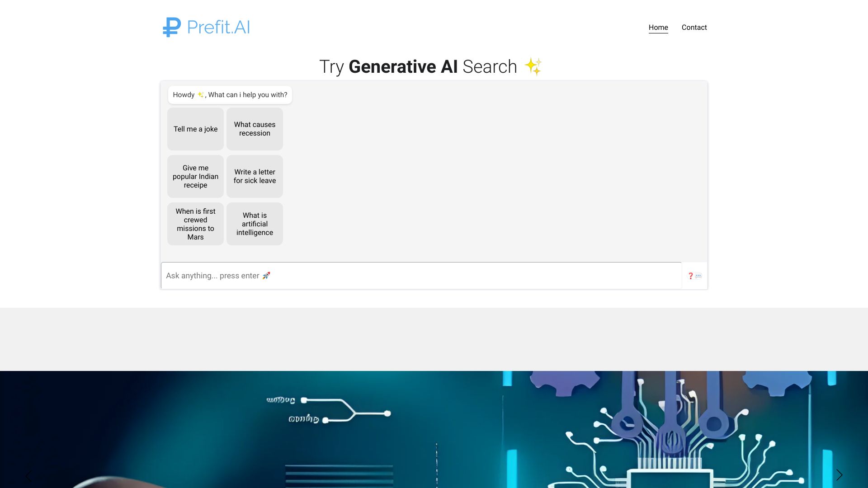
Task: Click When is first crewed missions to Mars
Action: [196, 224]
